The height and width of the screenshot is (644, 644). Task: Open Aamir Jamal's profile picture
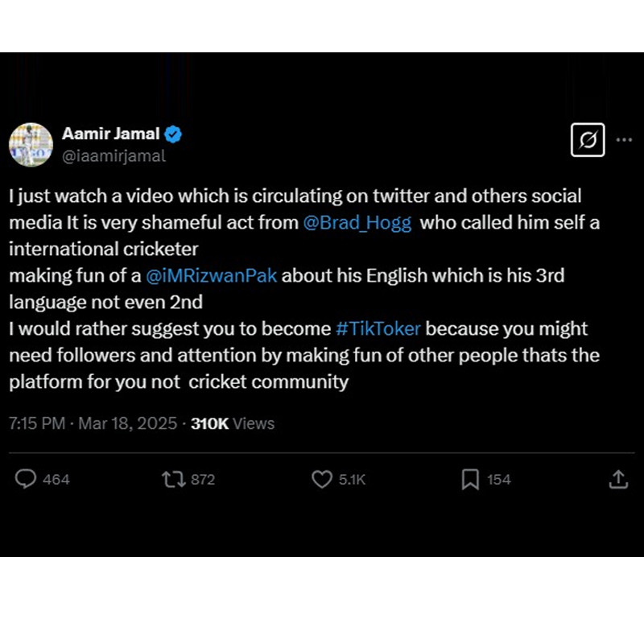pyautogui.click(x=31, y=145)
